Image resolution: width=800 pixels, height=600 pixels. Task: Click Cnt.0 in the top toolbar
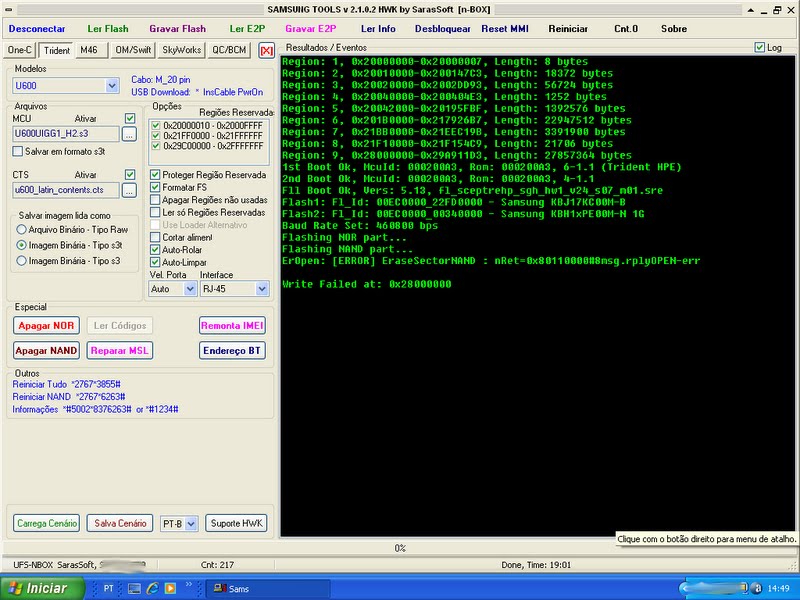[x=626, y=29]
